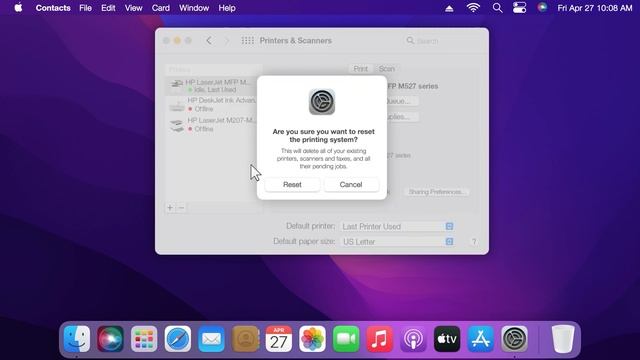Switch to the Print tab
This screenshot has height=360, width=640.
[x=360, y=69]
